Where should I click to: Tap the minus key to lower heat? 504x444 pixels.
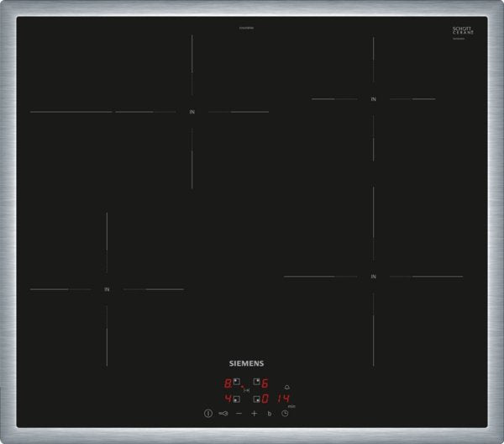tap(239, 414)
